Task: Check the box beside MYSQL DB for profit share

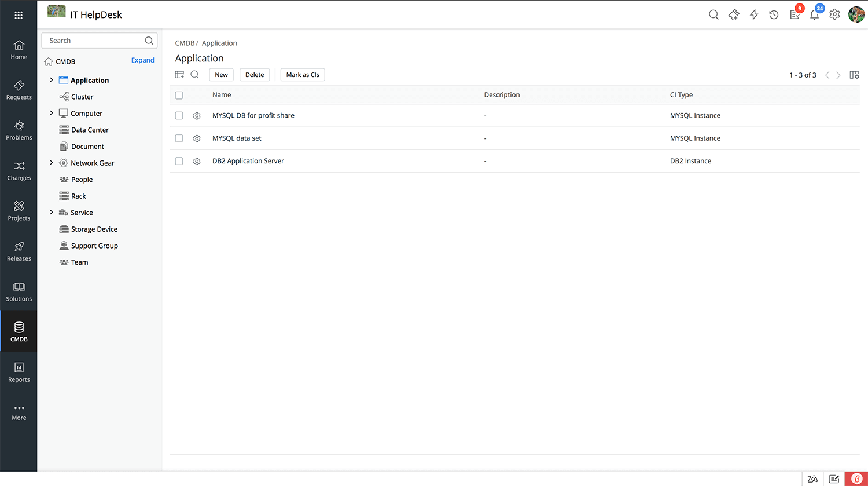Action: pyautogui.click(x=179, y=115)
